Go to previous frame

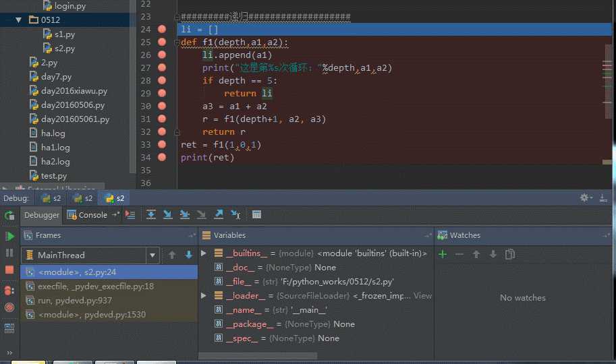[x=172, y=255]
